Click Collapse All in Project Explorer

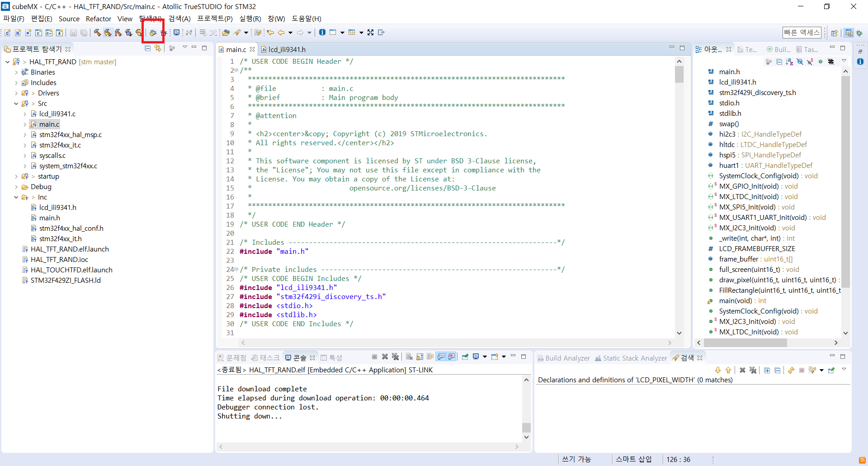147,48
